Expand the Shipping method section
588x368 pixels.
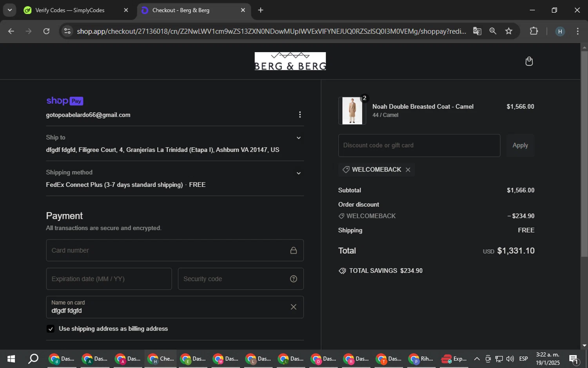point(299,173)
